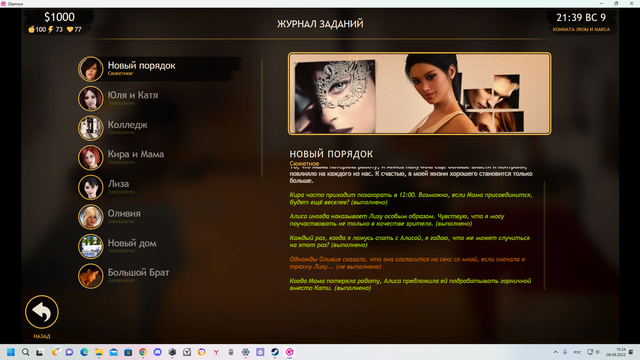
Task: Click the КОМНАТА ЛИЗЫ И МАКСА location label
Action: [x=581, y=29]
